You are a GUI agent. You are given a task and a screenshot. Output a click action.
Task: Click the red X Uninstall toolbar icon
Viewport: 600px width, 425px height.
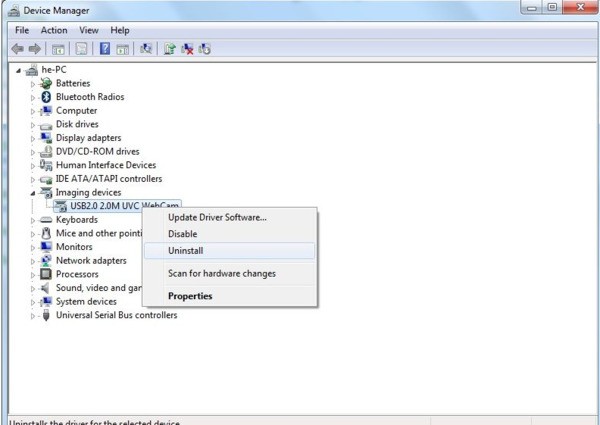coord(187,49)
